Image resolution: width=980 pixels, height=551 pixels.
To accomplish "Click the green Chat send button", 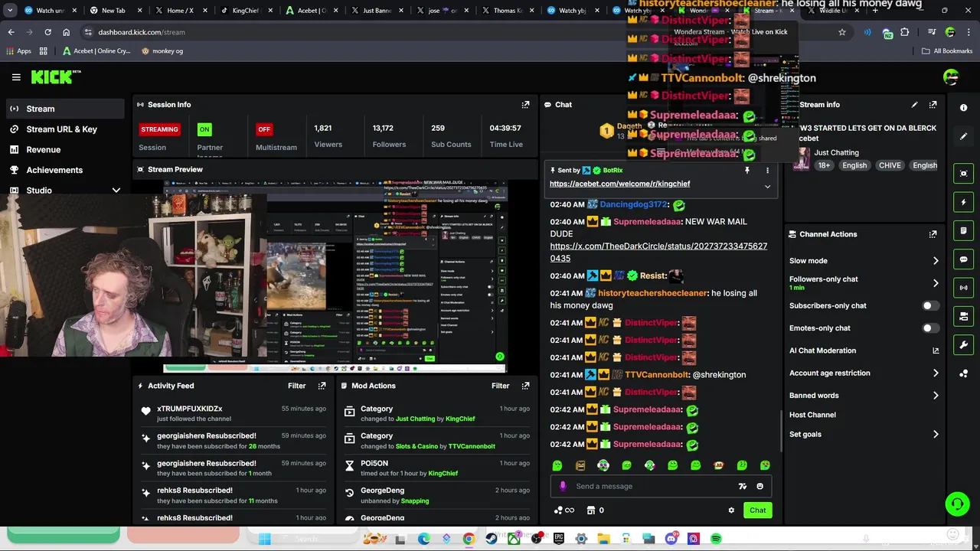I will coord(757,510).
